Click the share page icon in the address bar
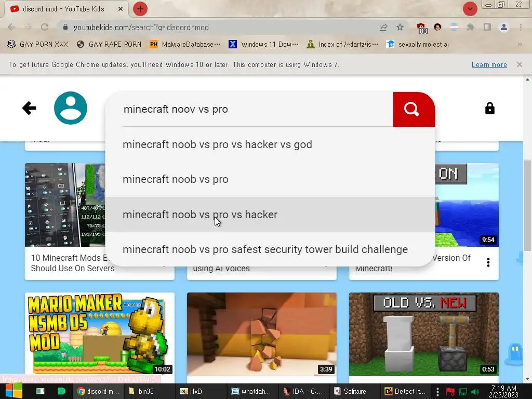 pos(383,27)
